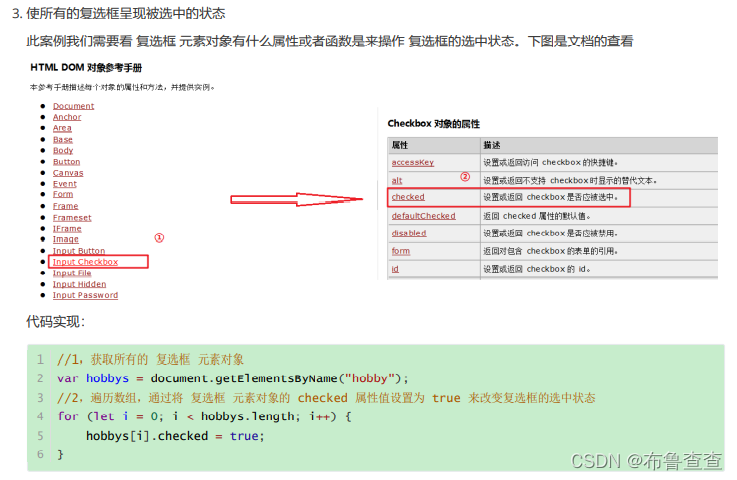Click heading '3. 使所有的复选框呈现被选中的状态'
This screenshot has width=737, height=480.
coord(119,13)
